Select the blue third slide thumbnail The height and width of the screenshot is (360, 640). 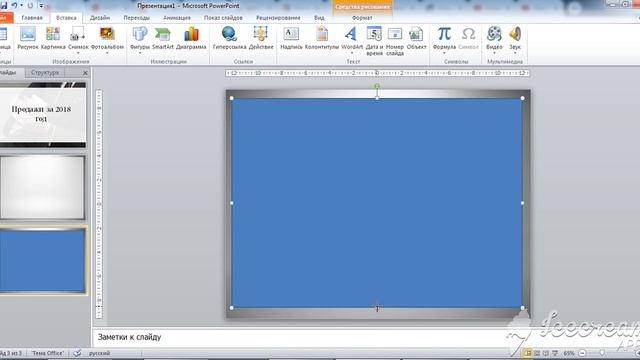pyautogui.click(x=42, y=260)
